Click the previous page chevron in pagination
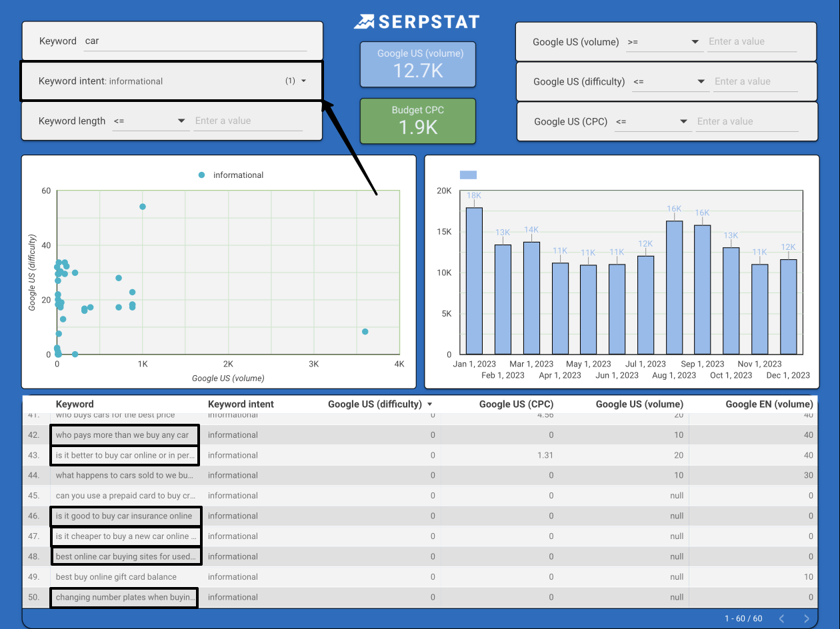The image size is (840, 629). [781, 618]
